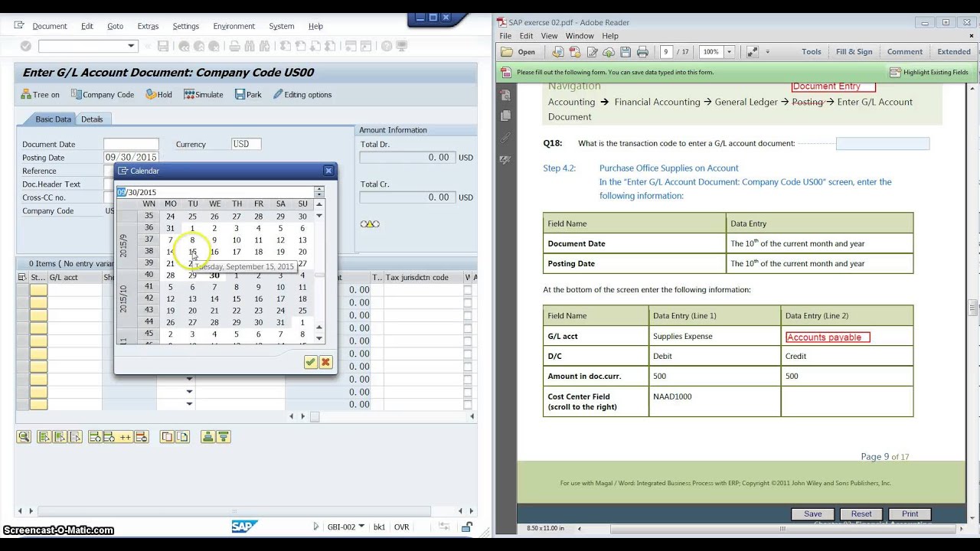Select September 10 in the calendar

[237, 240]
